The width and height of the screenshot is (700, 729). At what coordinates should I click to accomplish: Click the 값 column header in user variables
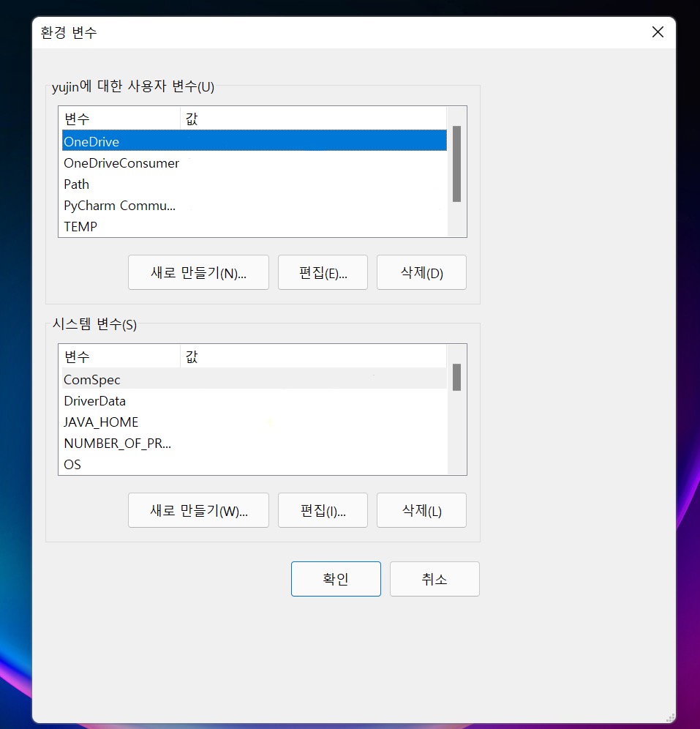313,119
